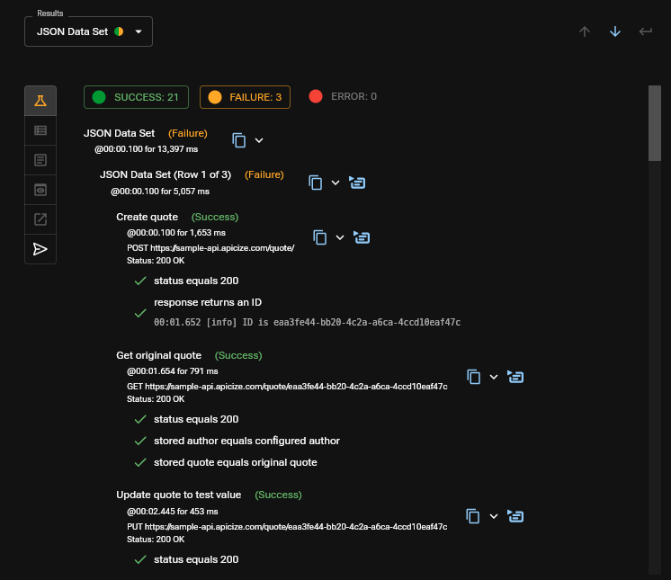671x580 pixels.
Task: Click the down arrow for next result
Action: [615, 32]
